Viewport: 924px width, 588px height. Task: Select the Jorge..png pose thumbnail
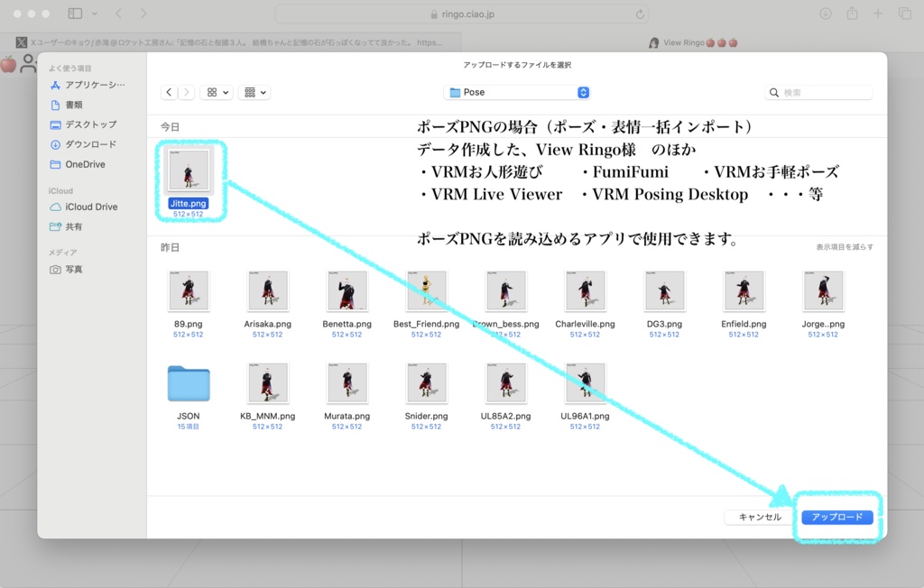pos(823,290)
